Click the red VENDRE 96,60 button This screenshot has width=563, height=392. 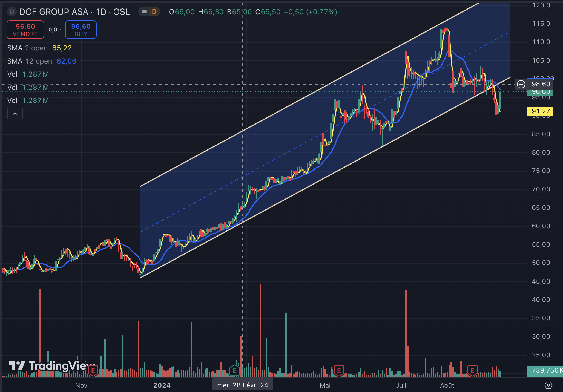click(25, 30)
